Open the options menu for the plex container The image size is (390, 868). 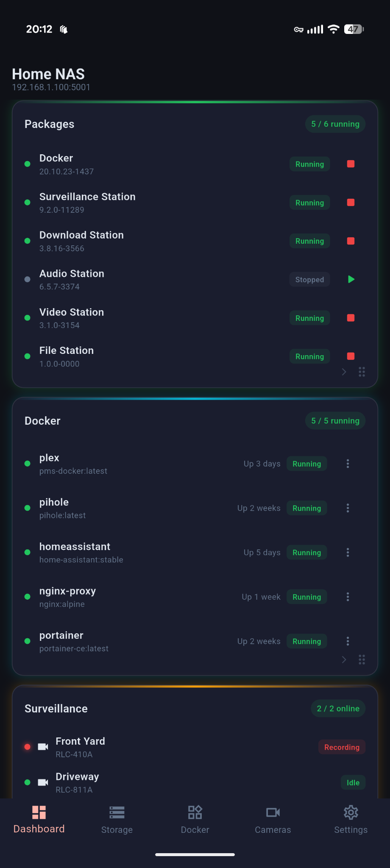point(348,464)
